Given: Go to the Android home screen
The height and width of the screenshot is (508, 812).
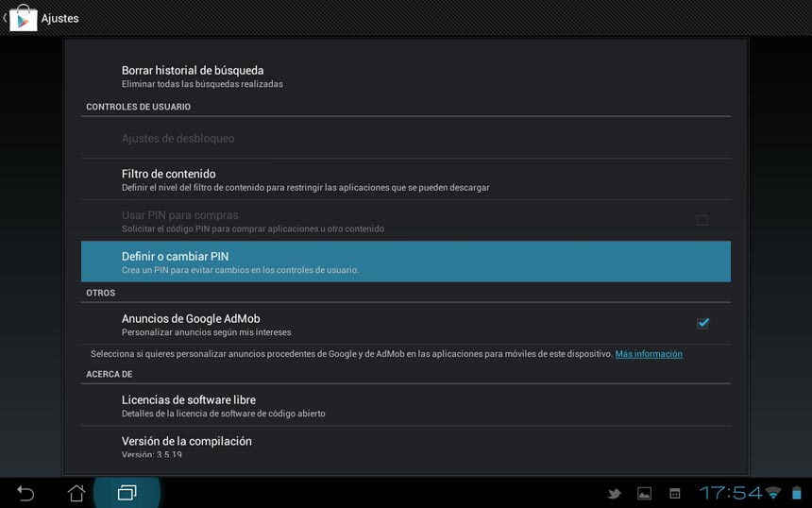Looking at the screenshot, I should [x=76, y=493].
